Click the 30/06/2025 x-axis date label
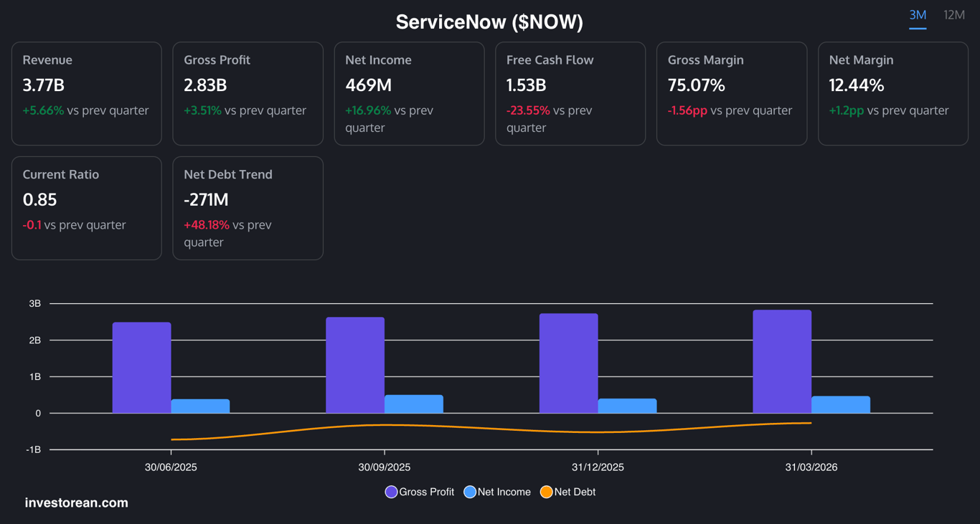 coord(171,467)
